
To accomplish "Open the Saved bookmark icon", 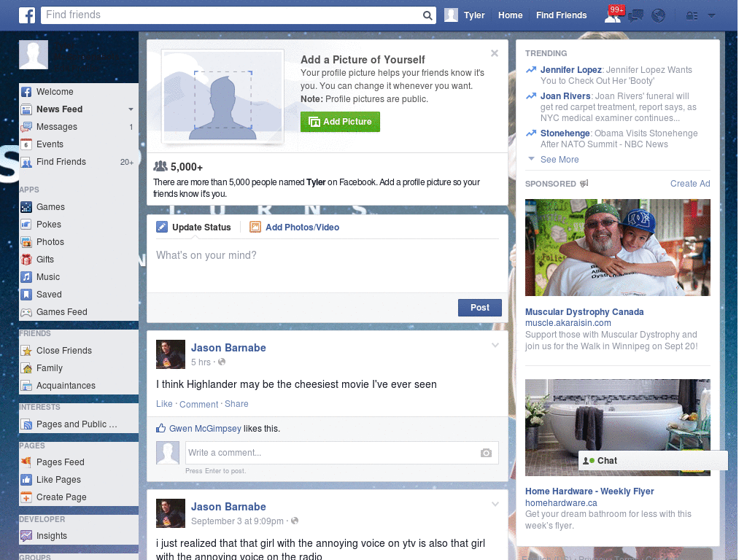I will [26, 295].
